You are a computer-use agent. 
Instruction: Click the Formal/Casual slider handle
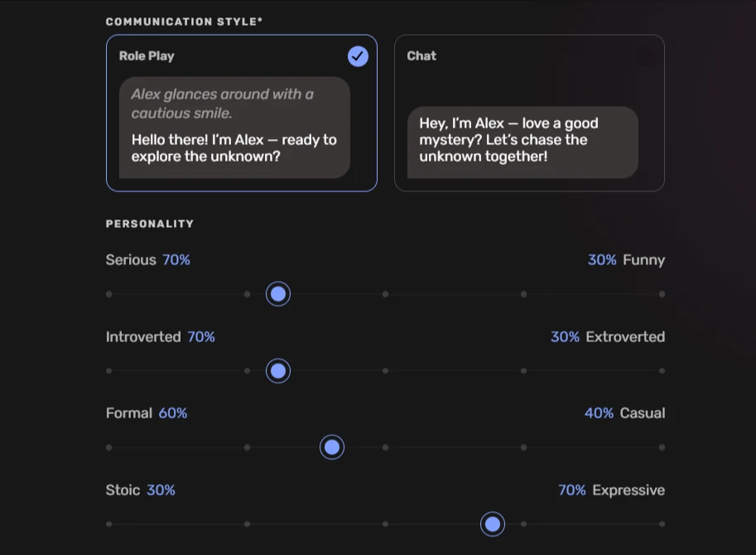[331, 446]
